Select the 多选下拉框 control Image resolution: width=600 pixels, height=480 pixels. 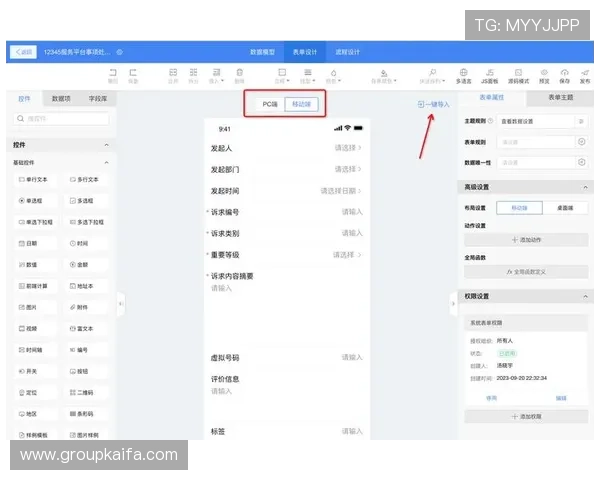pos(86,222)
